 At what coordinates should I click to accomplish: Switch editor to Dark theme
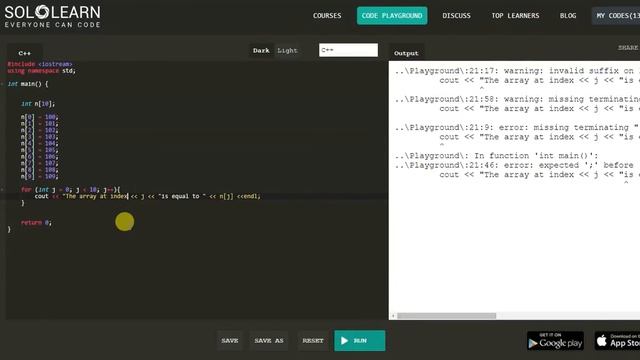(261, 51)
